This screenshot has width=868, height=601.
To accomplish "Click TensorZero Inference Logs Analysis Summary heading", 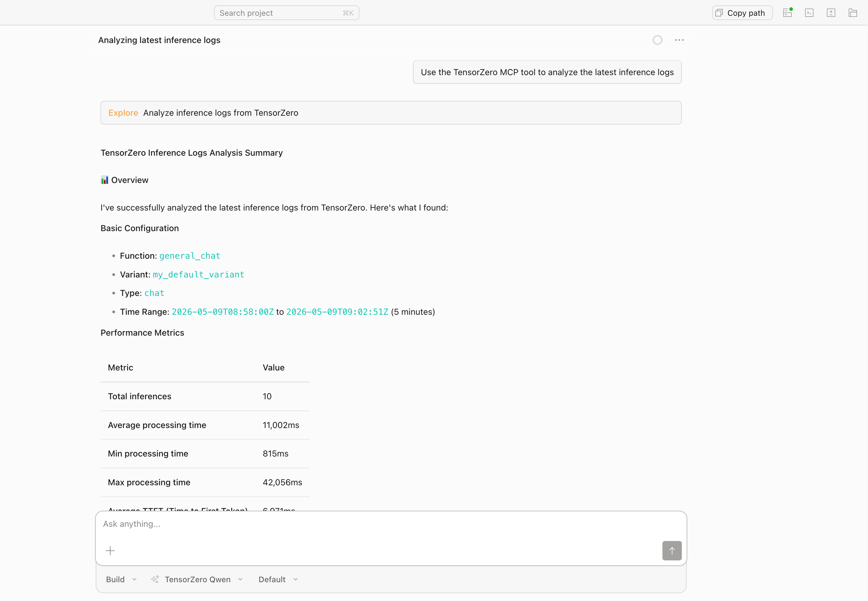I will coord(192,152).
